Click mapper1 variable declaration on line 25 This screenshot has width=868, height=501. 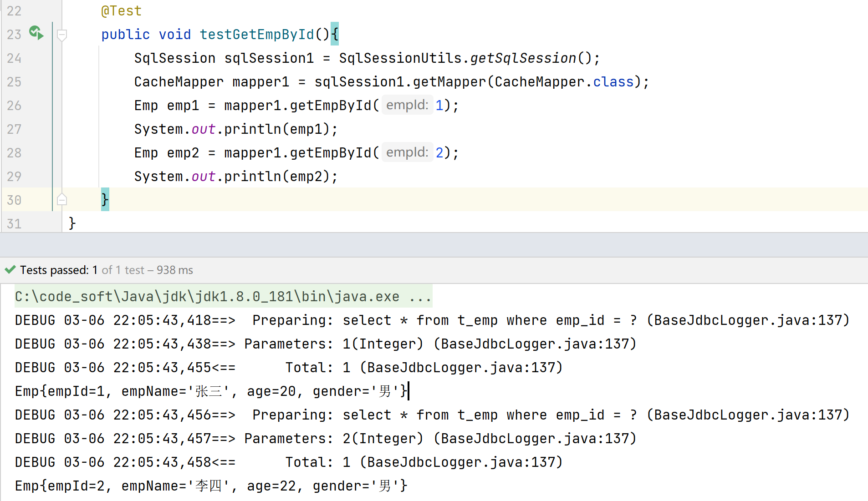[x=261, y=81]
